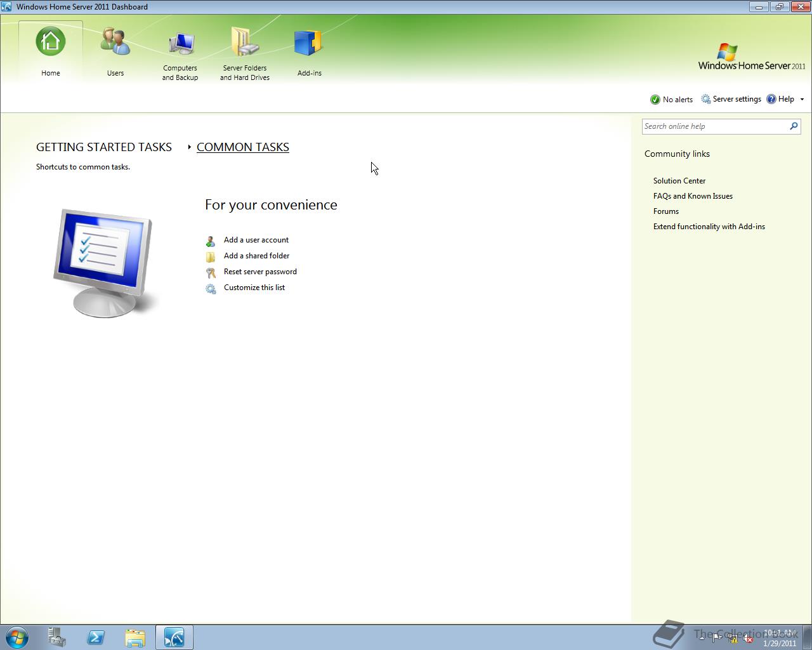Image resolution: width=812 pixels, height=650 pixels.
Task: Click the No alerts green checkmark icon
Action: tap(655, 100)
